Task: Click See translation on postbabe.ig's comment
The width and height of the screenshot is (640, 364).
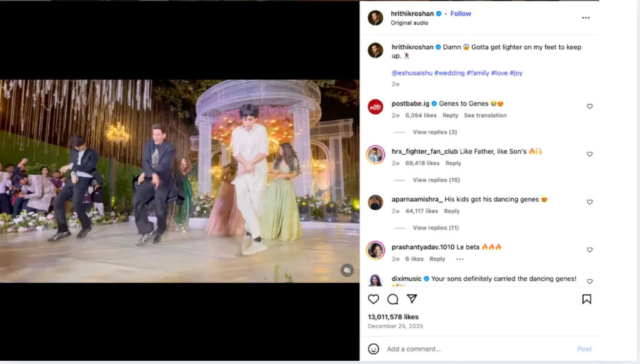Action: coord(486,115)
